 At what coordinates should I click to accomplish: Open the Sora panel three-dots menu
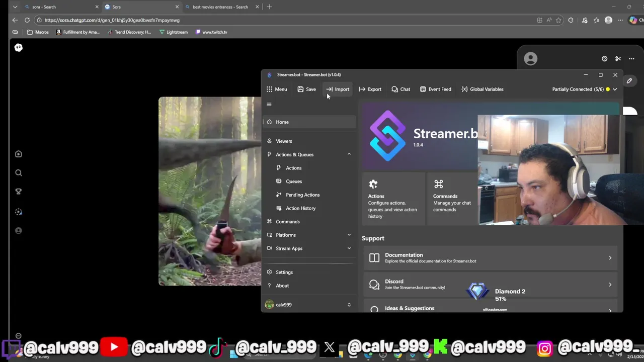coord(631,59)
